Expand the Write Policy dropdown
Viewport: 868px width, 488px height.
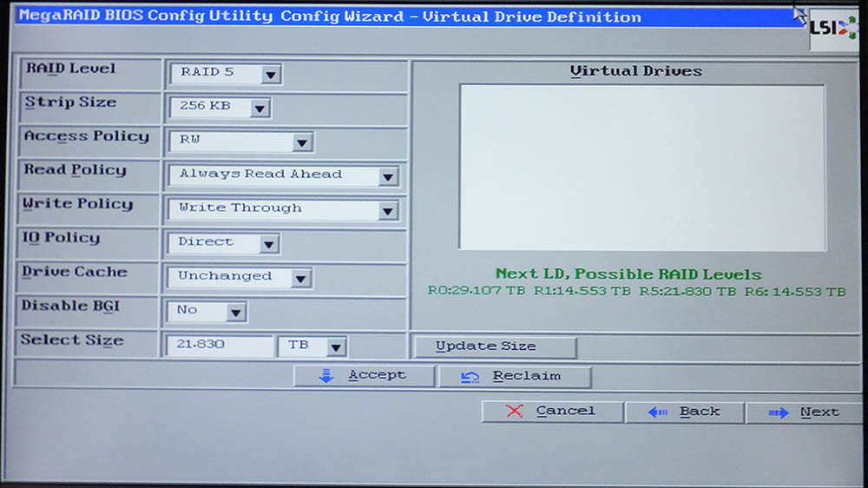283,209
